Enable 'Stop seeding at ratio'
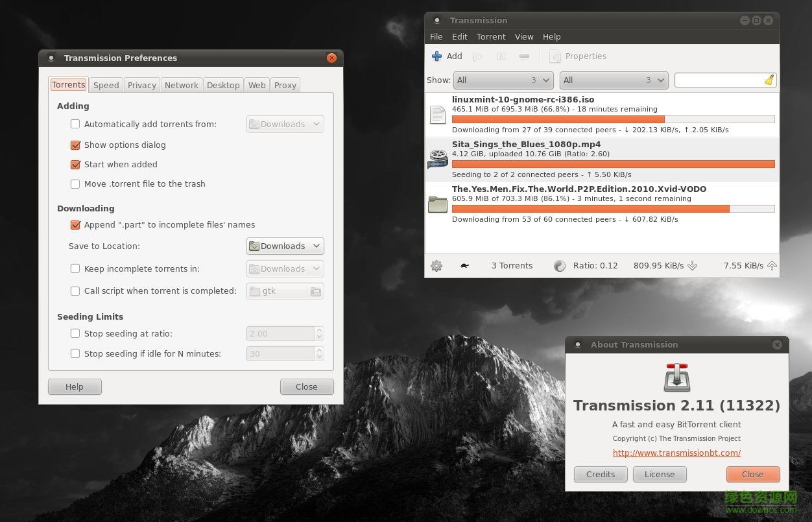 point(75,333)
